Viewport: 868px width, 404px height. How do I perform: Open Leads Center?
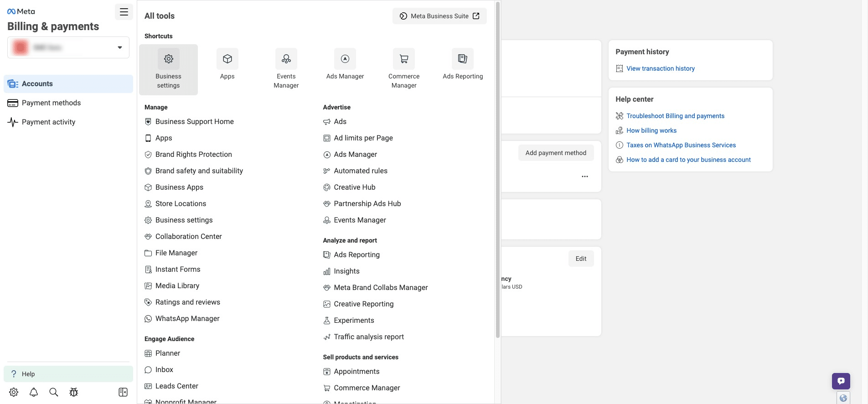[171, 386]
